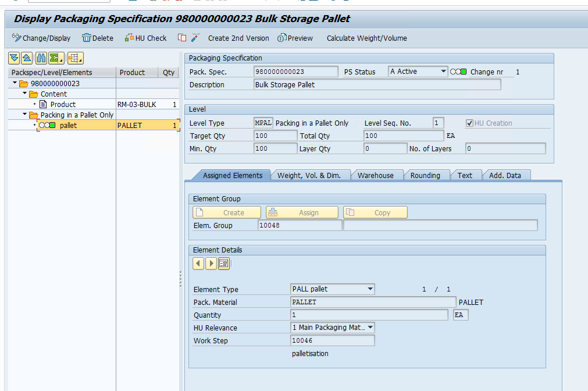Collapse the Packing in a Pallet Only node
Screen dimensions: 588x391
25,115
